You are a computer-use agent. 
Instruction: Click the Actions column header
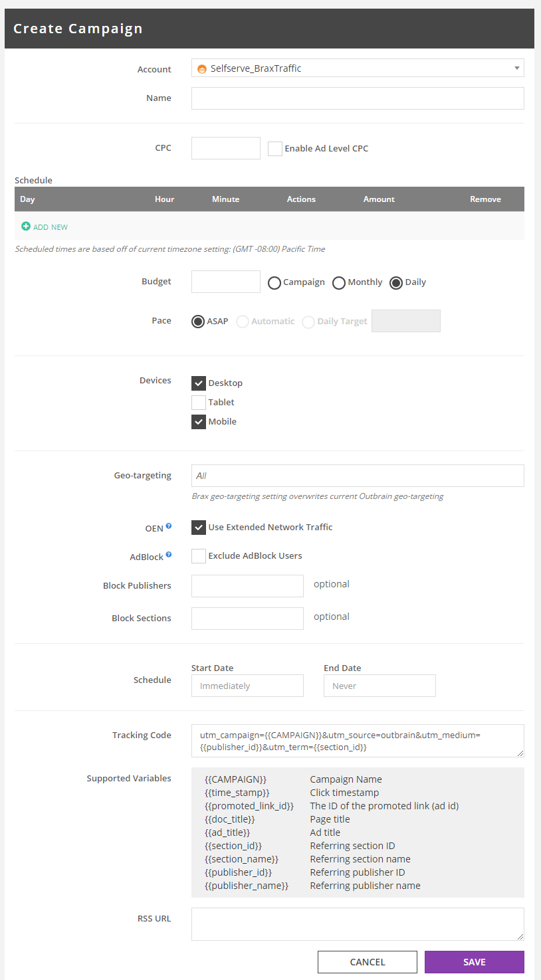coord(301,199)
